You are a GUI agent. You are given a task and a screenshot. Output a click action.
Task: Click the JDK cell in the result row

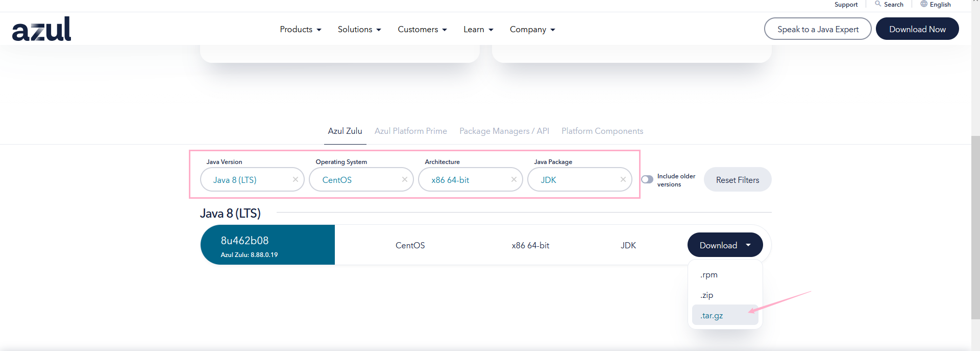coord(628,246)
